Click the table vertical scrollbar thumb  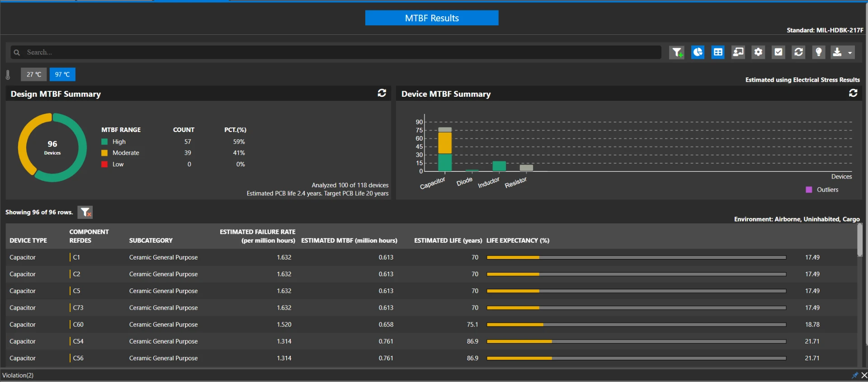[x=860, y=241]
